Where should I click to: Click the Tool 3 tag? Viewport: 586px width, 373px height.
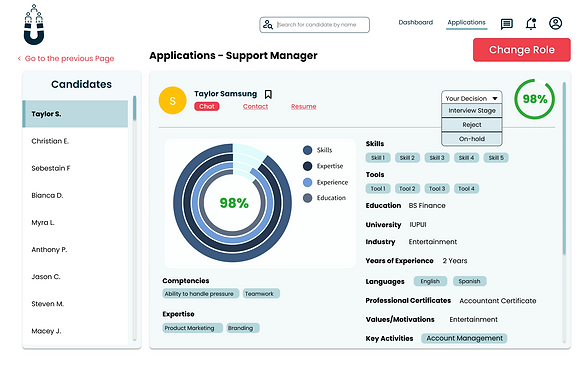pyautogui.click(x=437, y=189)
